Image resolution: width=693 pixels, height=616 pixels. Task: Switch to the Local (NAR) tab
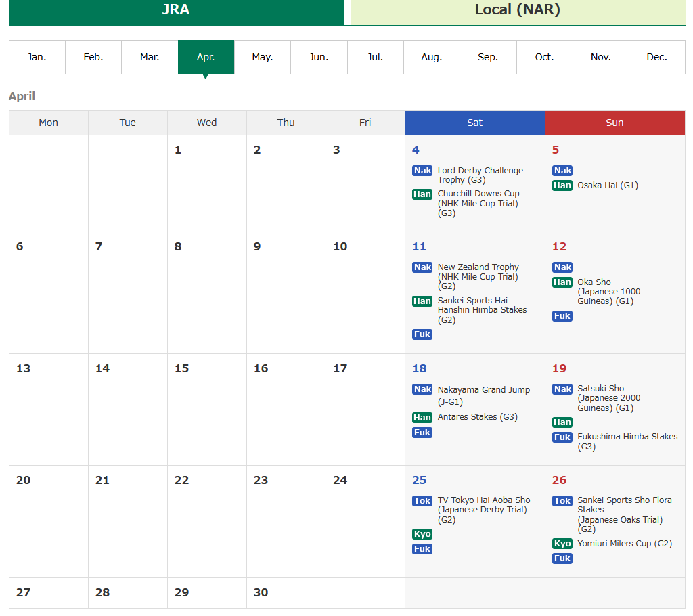click(518, 12)
